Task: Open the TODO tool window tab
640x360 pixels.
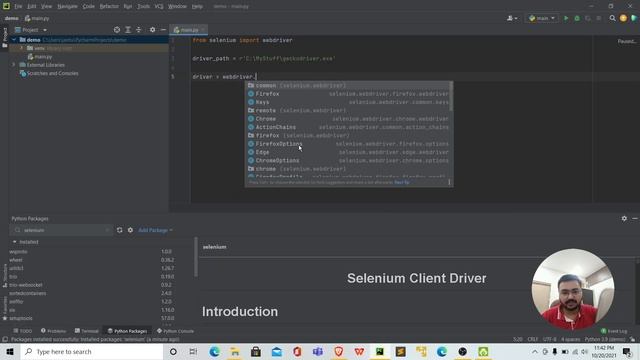Action: 22,331
